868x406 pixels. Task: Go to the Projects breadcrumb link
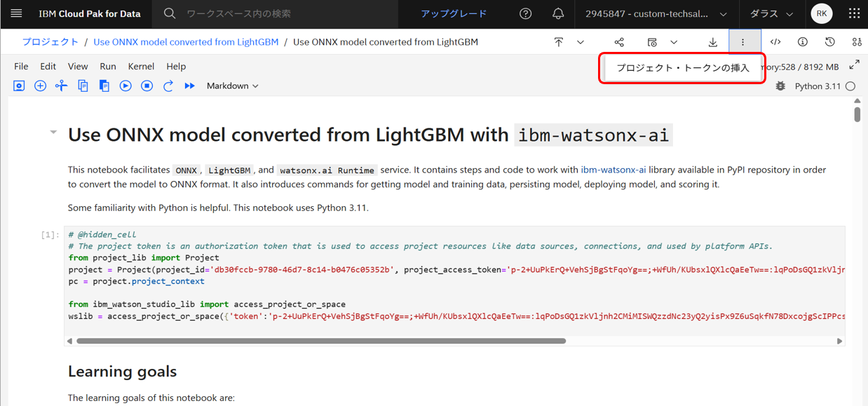click(50, 42)
